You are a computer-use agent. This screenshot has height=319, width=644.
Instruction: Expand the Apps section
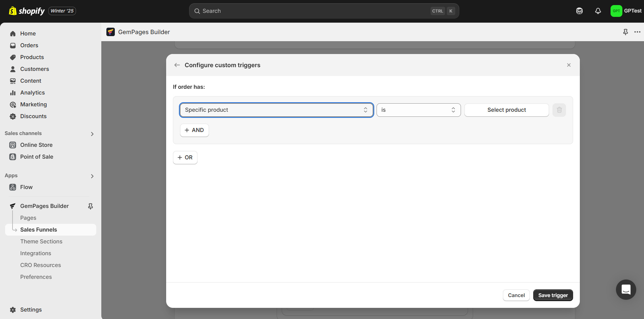92,176
